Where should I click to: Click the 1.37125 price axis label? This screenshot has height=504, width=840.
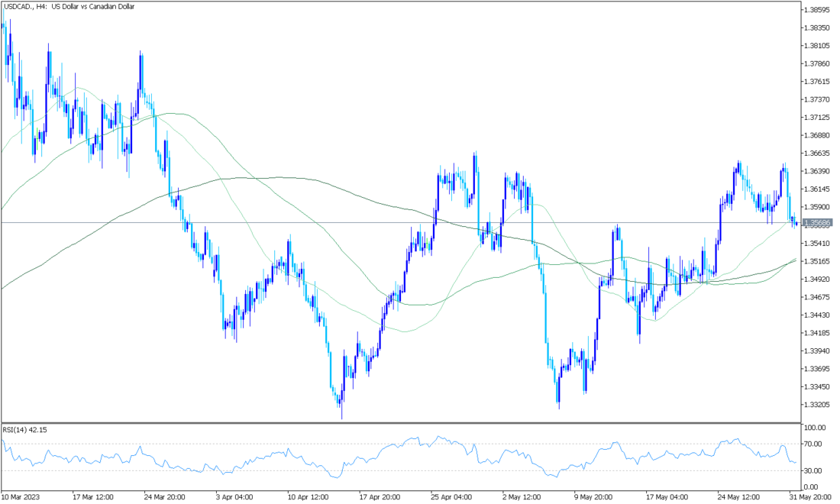pos(818,118)
